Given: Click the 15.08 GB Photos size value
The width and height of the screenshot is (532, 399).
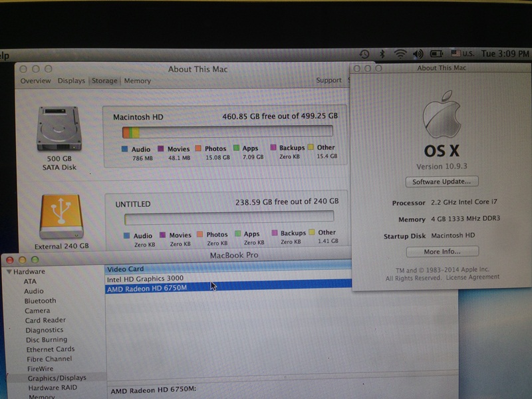Looking at the screenshot, I should coord(218,158).
